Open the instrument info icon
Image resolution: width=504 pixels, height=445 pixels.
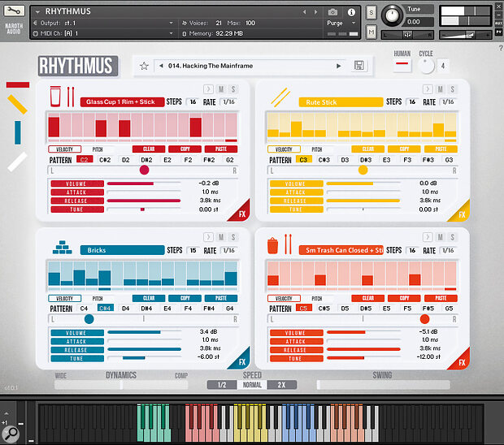[351, 12]
